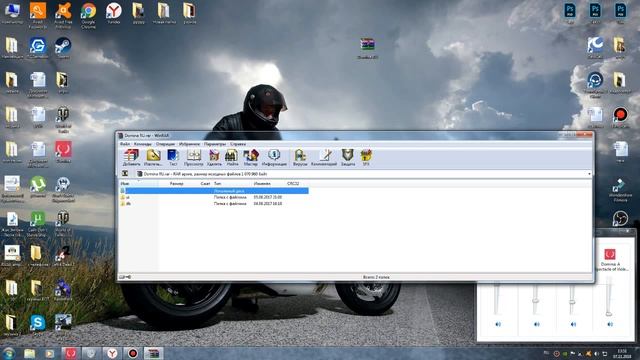Mute the third volume mixer channel

tap(573, 324)
